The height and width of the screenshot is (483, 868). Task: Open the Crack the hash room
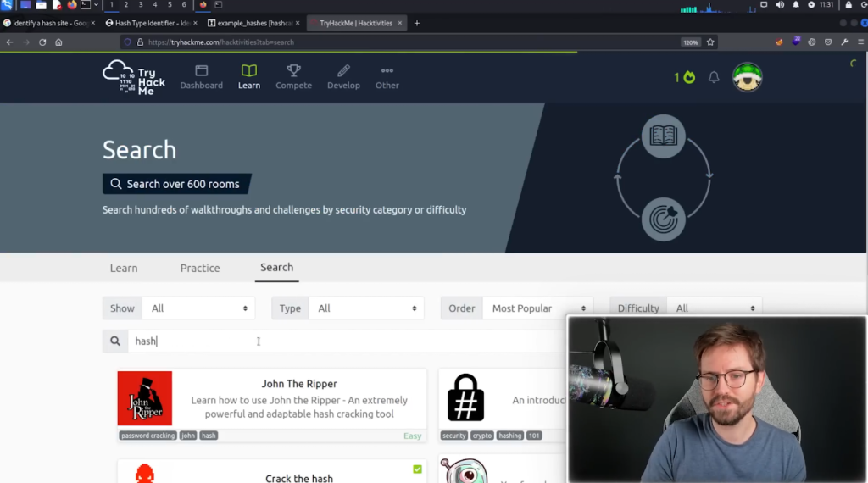299,478
